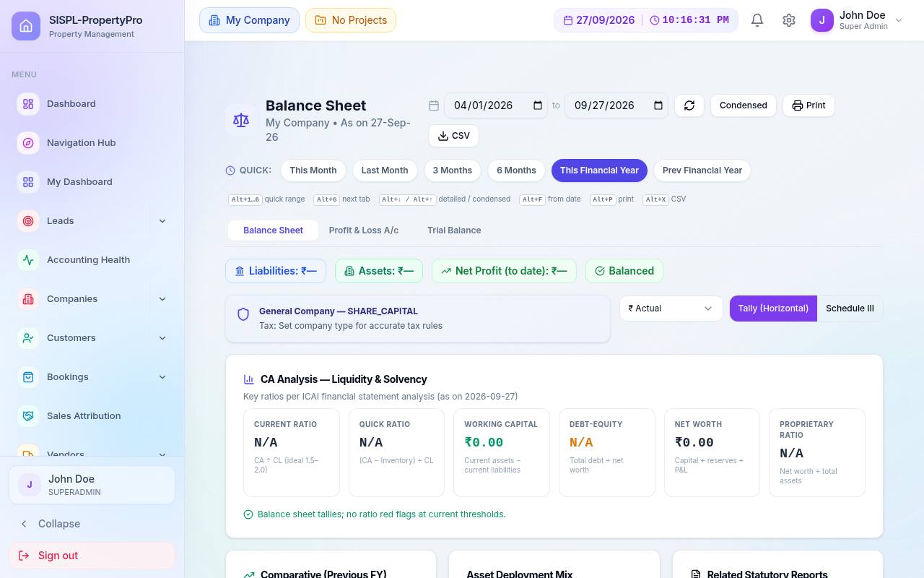Expand the Bookings sidebar menu
Image resolution: width=924 pixels, height=578 pixels.
pyautogui.click(x=162, y=377)
